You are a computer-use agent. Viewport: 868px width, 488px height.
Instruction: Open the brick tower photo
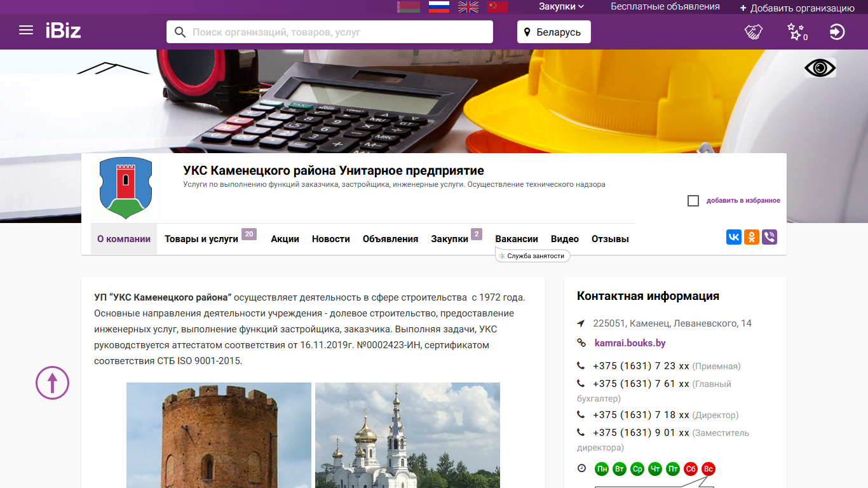[x=219, y=435]
